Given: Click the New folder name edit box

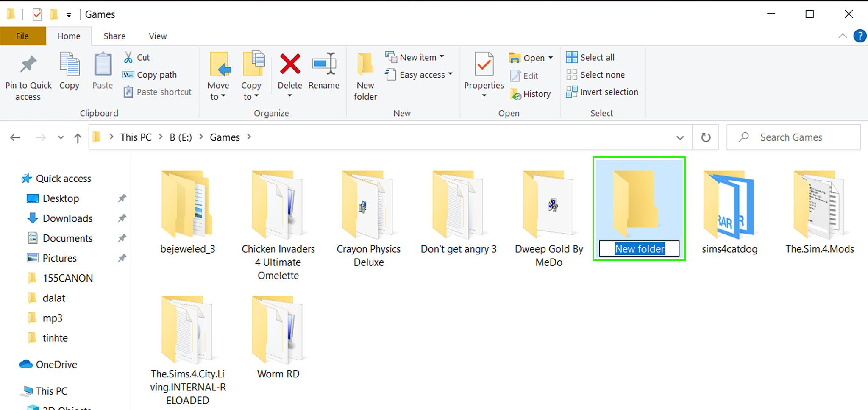Looking at the screenshot, I should [639, 249].
